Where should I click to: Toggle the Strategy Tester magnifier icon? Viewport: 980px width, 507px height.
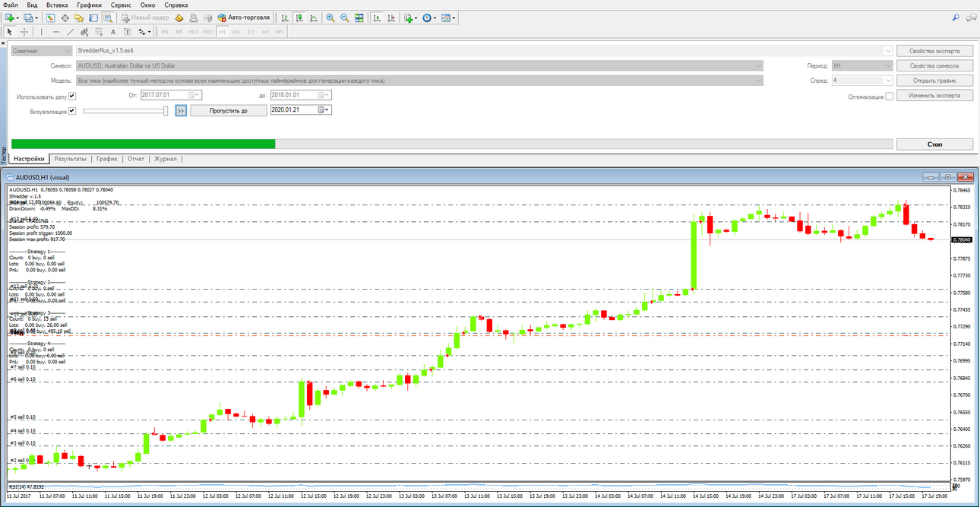tap(108, 17)
